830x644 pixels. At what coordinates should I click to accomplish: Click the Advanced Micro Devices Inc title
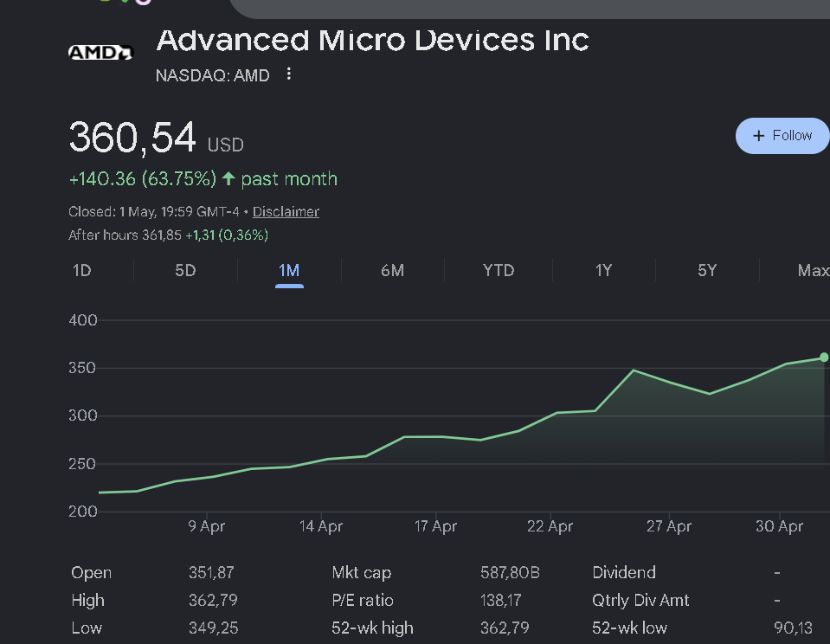pos(373,41)
